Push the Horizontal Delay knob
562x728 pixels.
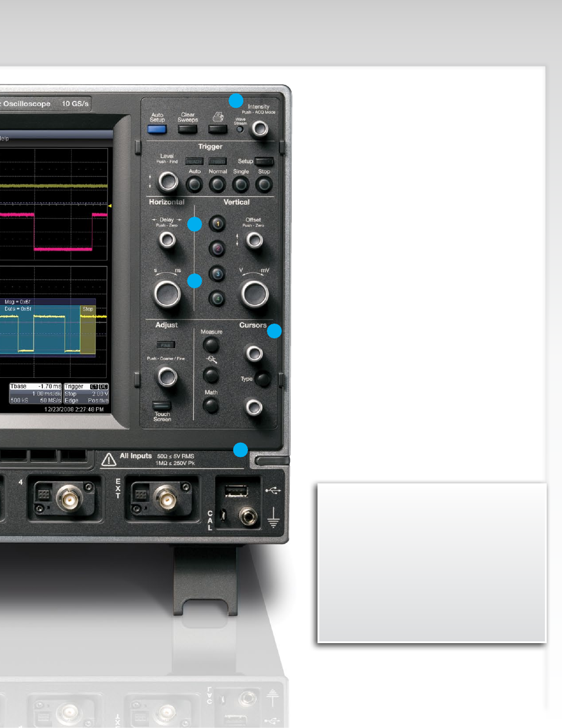168,240
